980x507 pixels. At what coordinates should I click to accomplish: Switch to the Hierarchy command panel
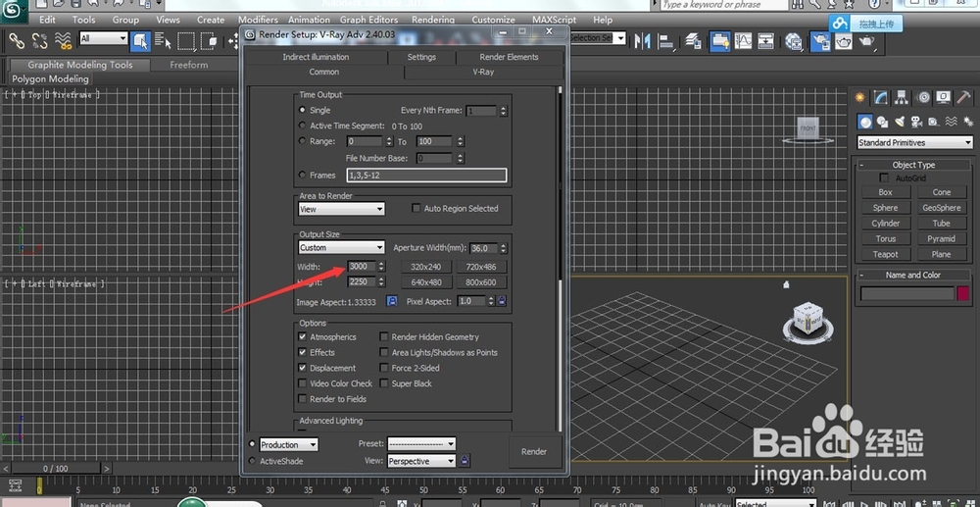point(902,97)
